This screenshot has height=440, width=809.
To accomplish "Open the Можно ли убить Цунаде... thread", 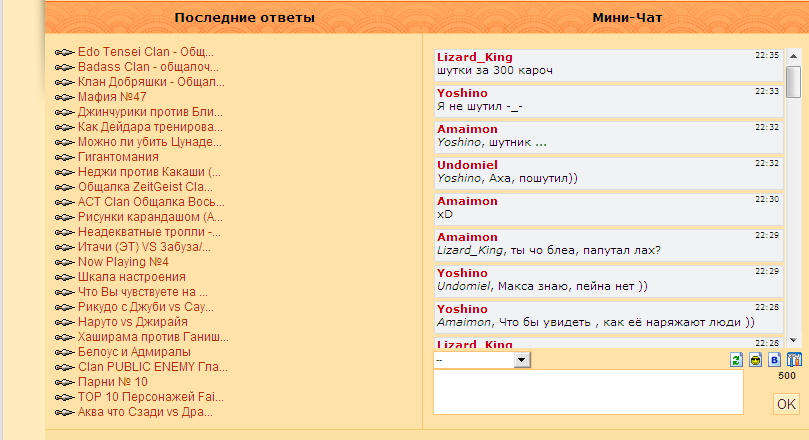I will (150, 142).
